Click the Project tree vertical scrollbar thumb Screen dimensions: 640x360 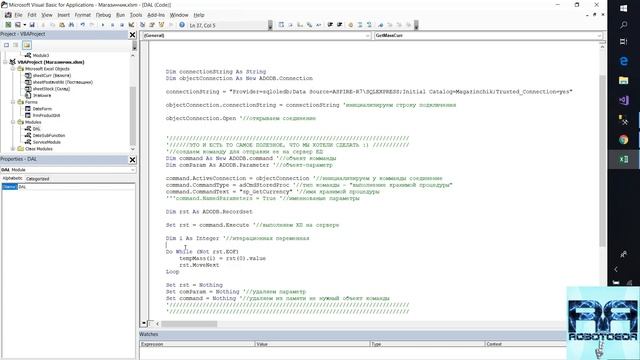[x=133, y=115]
